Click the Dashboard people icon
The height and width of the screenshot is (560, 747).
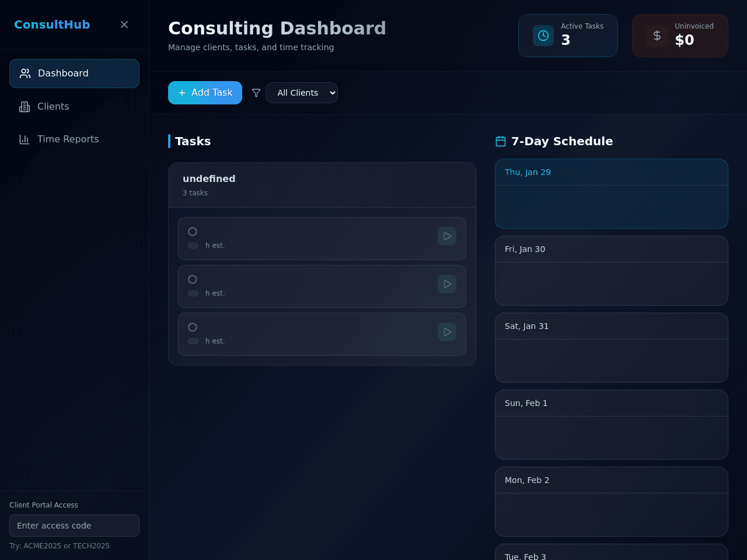25,73
